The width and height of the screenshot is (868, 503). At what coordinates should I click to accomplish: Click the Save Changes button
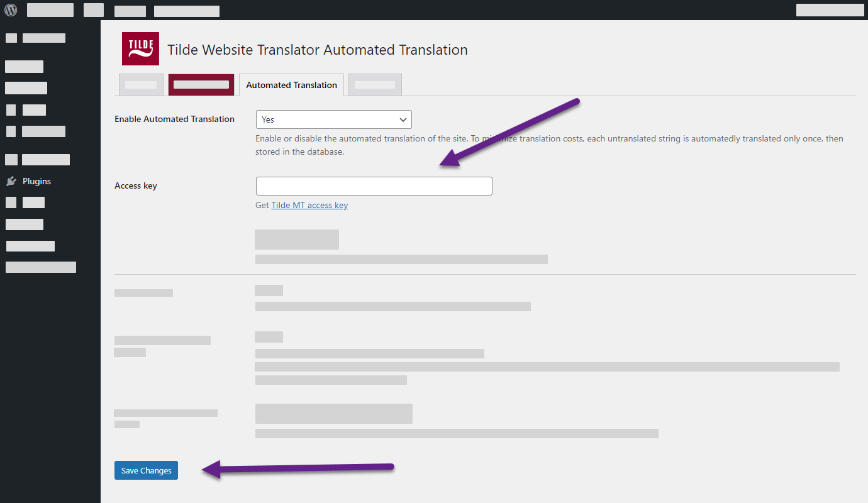pos(146,470)
